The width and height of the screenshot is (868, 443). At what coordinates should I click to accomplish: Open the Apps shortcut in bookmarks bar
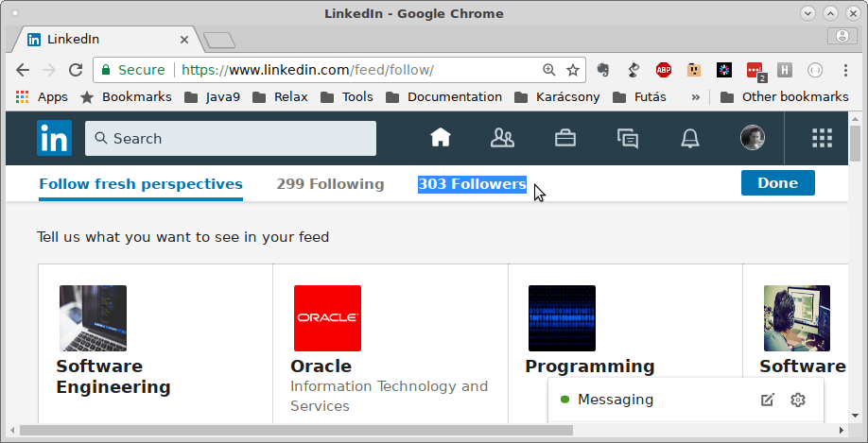(42, 97)
